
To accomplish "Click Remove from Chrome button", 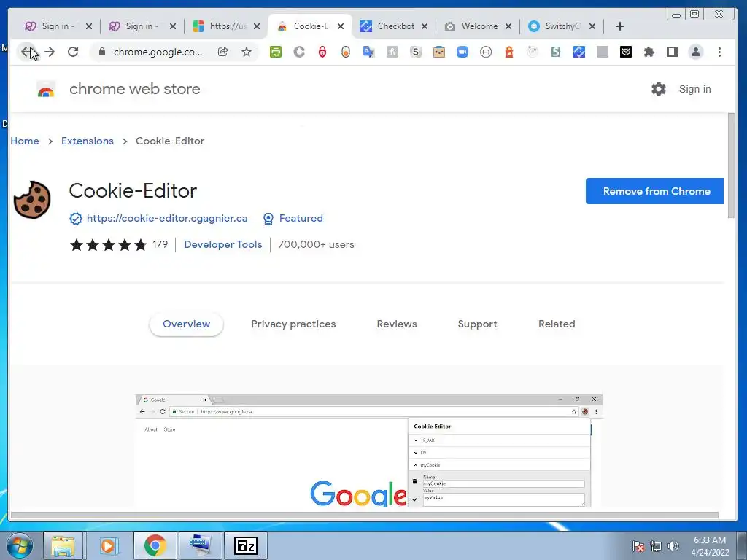I will pyautogui.click(x=654, y=191).
